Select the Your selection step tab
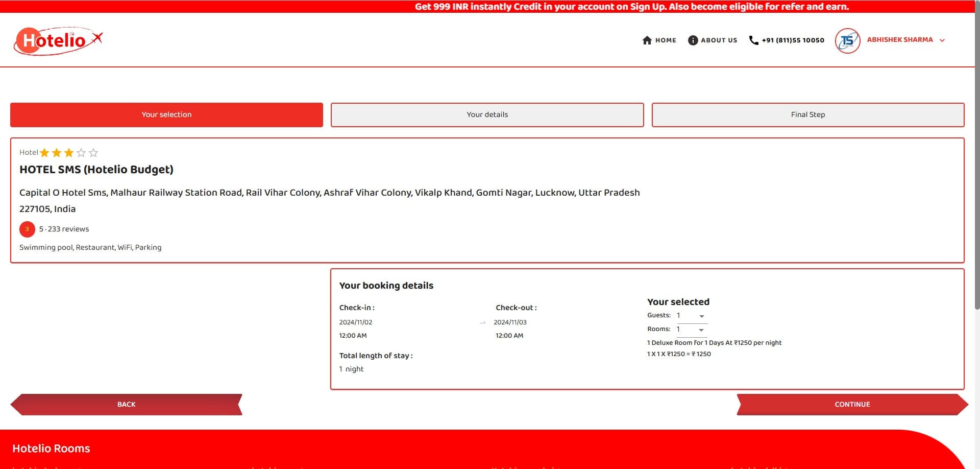The width and height of the screenshot is (980, 469). coord(166,115)
